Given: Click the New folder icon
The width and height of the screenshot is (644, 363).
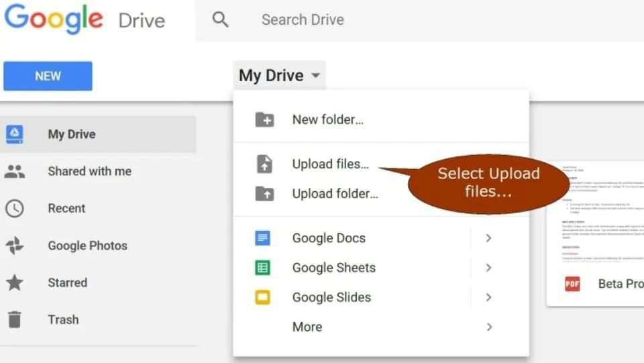Looking at the screenshot, I should (x=264, y=119).
